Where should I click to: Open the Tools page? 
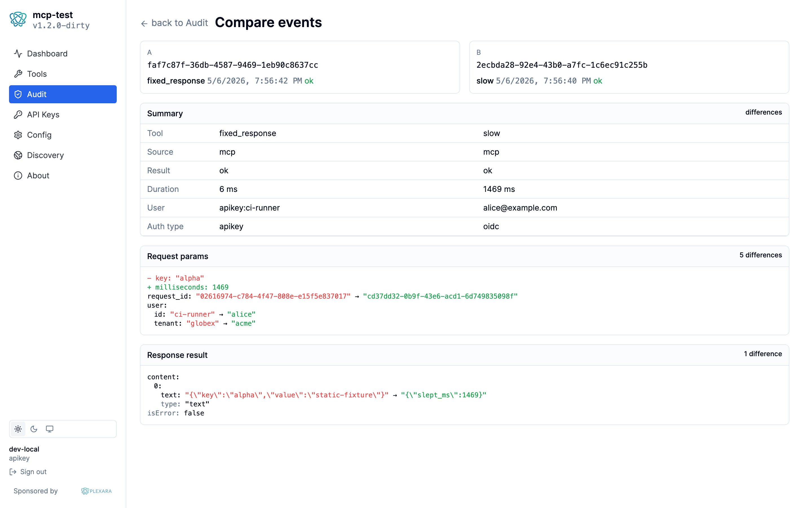[x=63, y=74]
